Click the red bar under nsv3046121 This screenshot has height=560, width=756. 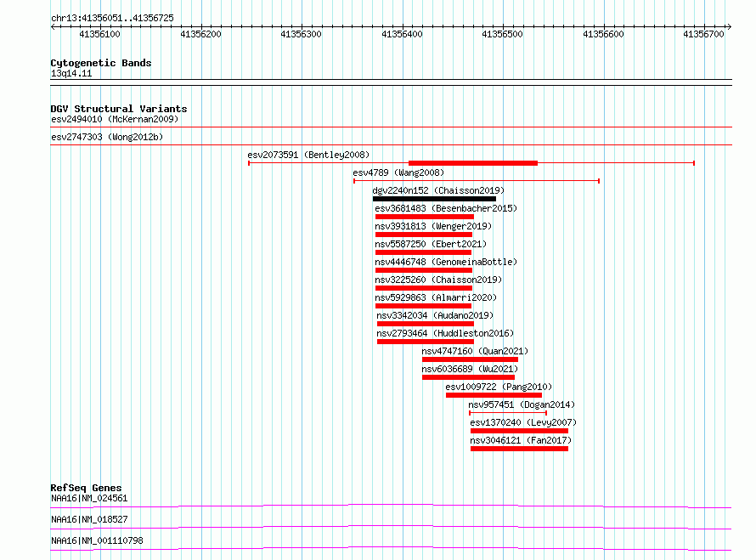coord(519,449)
